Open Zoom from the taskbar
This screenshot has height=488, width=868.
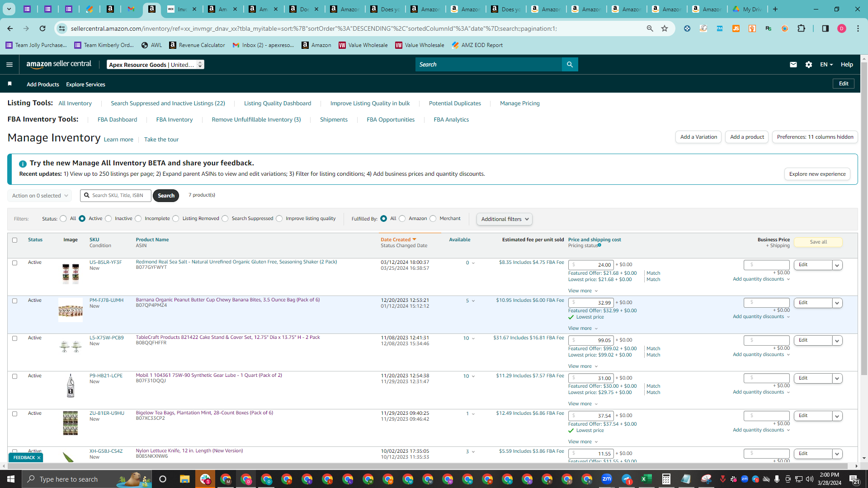click(x=606, y=479)
